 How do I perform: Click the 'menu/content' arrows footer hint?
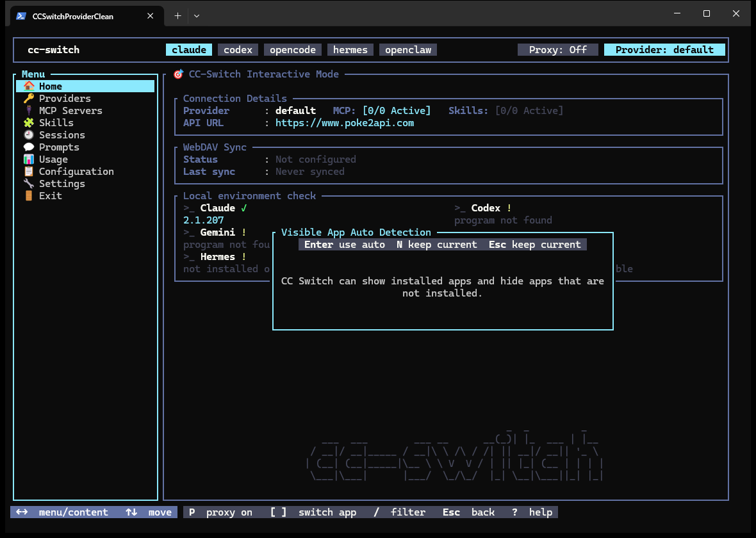pos(62,512)
